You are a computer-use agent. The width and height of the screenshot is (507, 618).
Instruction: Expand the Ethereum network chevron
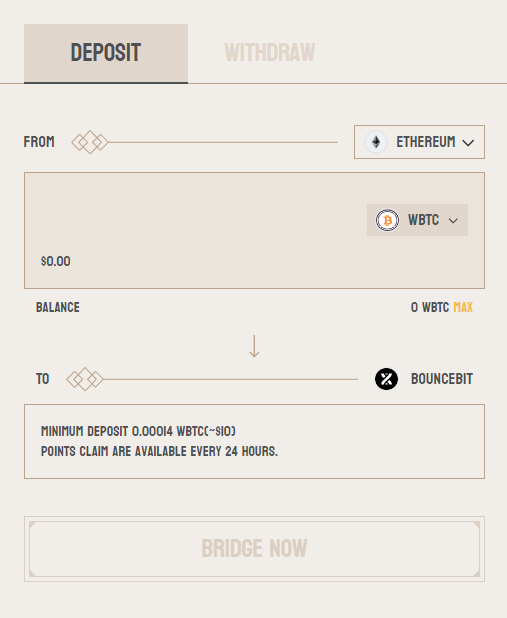[468, 143]
